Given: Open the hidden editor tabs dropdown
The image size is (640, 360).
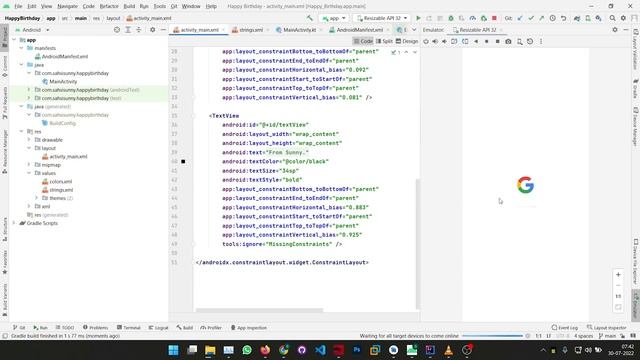Looking at the screenshot, I should 414,30.
